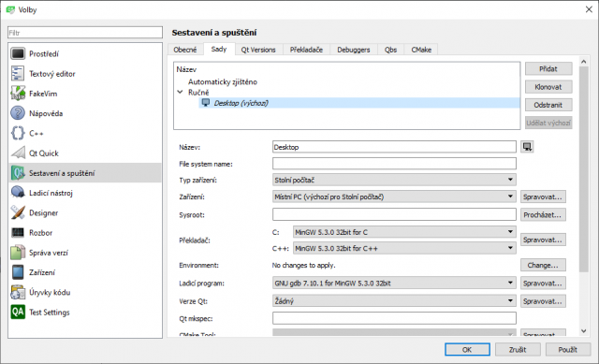Open the Qbs tab
Screen dimensions: 599x364
[x=391, y=50]
